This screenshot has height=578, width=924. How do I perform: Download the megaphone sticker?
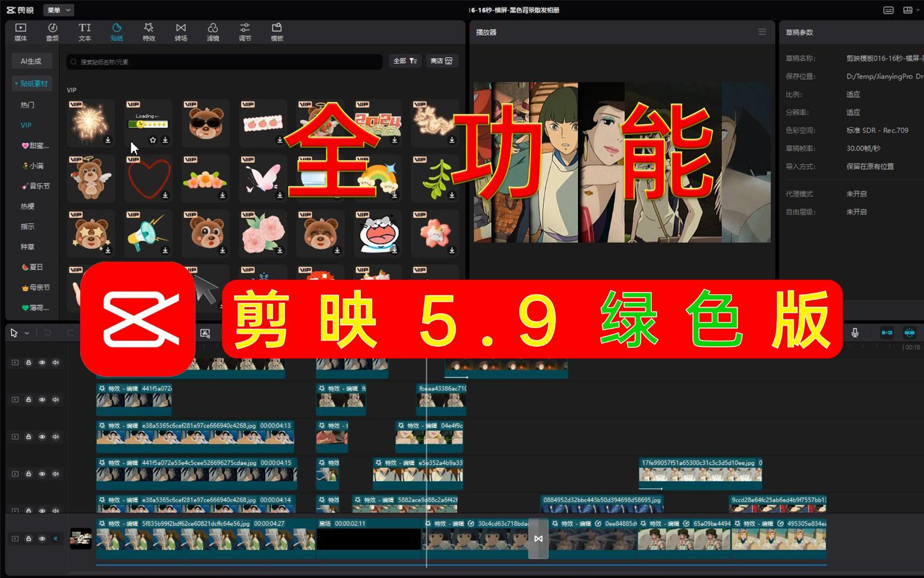point(165,250)
